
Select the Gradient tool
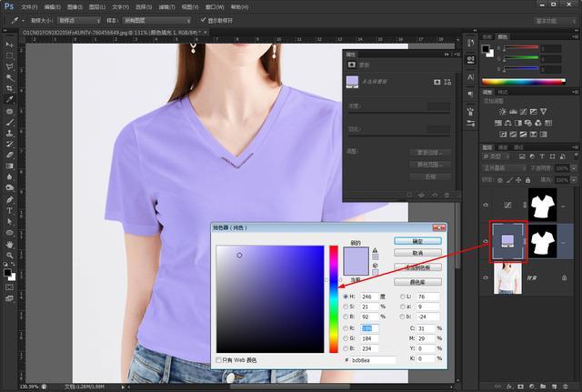[x=10, y=166]
